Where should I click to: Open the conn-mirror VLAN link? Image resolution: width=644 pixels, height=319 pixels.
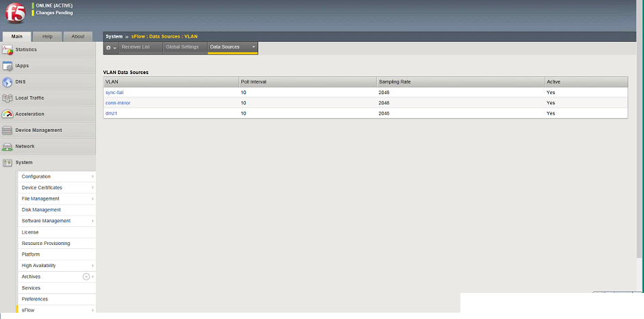(x=118, y=103)
